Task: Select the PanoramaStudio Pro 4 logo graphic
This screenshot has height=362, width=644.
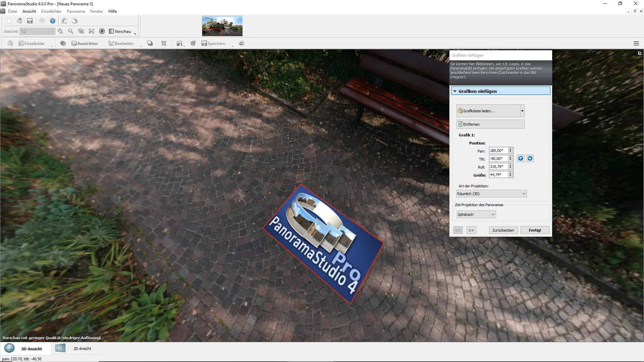Action: tap(323, 244)
